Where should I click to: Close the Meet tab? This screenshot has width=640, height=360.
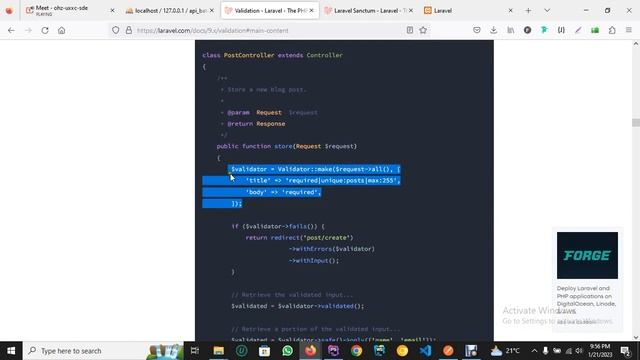pyautogui.click(x=112, y=11)
